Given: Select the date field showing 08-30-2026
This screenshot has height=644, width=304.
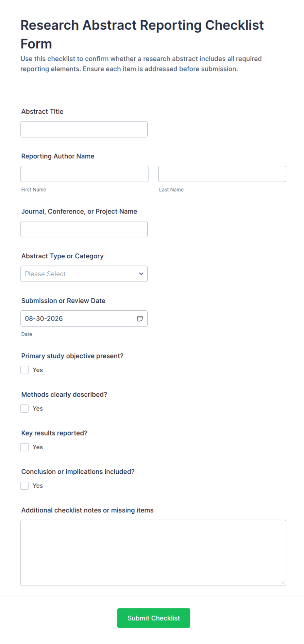Looking at the screenshot, I should click(x=84, y=319).
